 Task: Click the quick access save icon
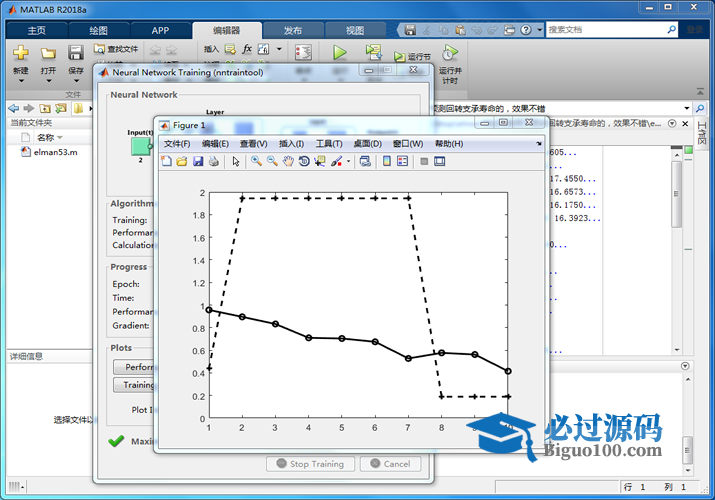[x=410, y=30]
